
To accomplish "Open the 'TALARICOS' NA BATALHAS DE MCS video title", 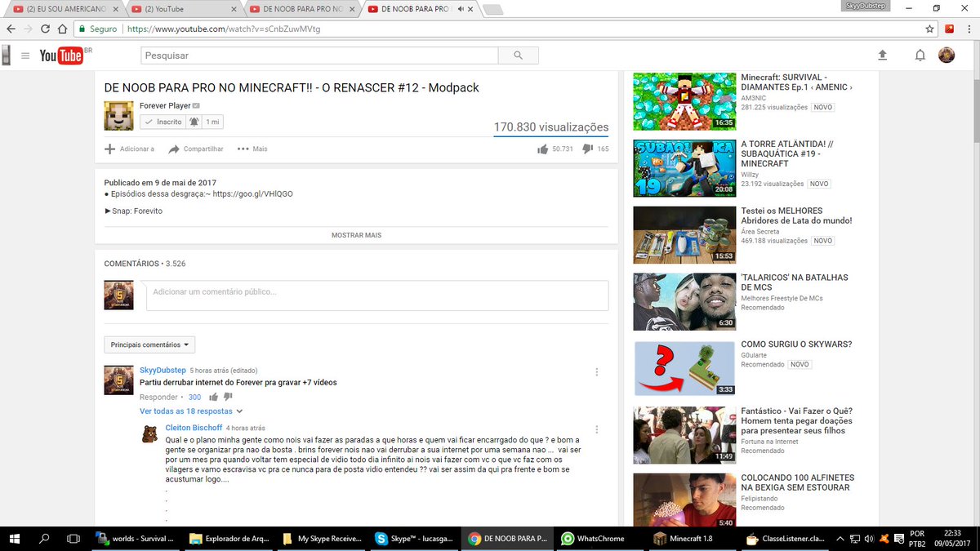I will click(x=795, y=282).
